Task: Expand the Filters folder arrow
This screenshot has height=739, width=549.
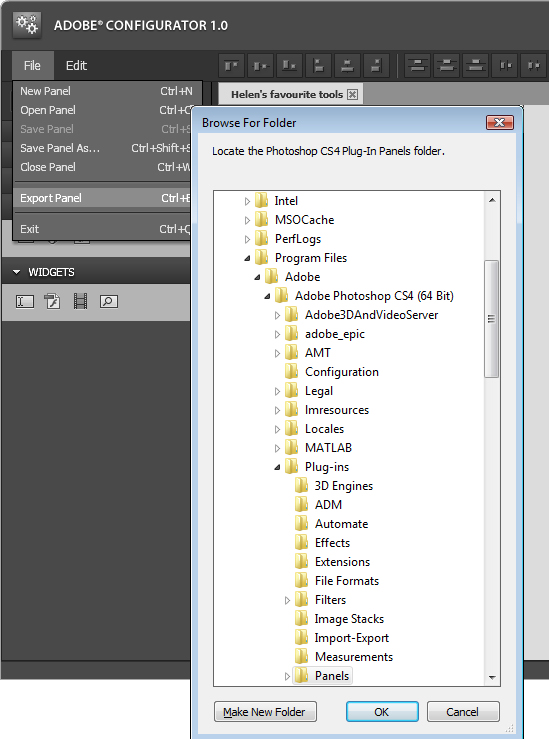Action: coord(287,600)
